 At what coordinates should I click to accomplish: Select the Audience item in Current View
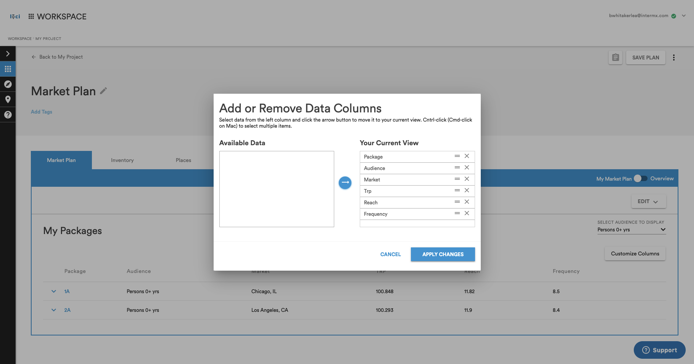417,168
